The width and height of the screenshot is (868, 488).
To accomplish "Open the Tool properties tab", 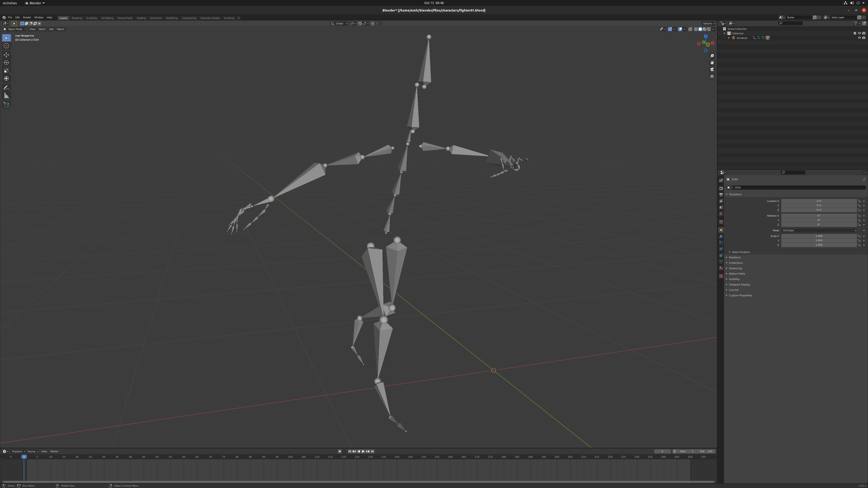I will pyautogui.click(x=721, y=180).
